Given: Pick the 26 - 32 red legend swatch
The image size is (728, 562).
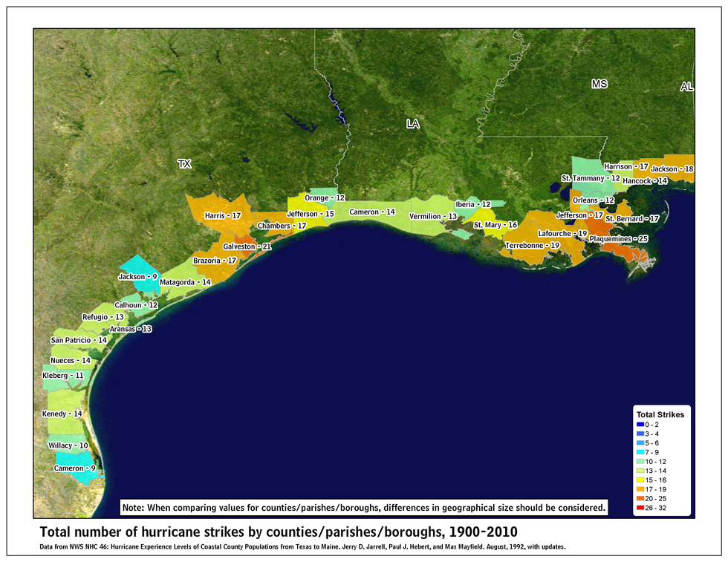Looking at the screenshot, I should [x=640, y=507].
